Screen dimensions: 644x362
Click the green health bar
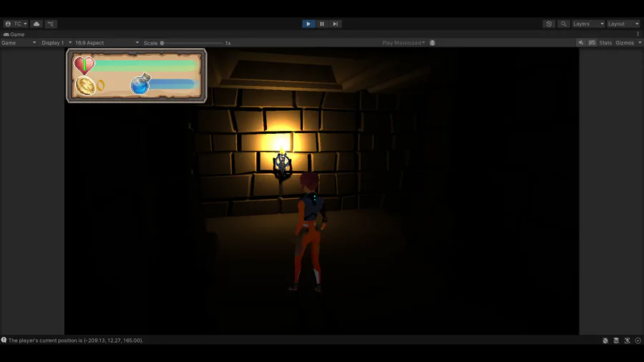click(x=145, y=66)
